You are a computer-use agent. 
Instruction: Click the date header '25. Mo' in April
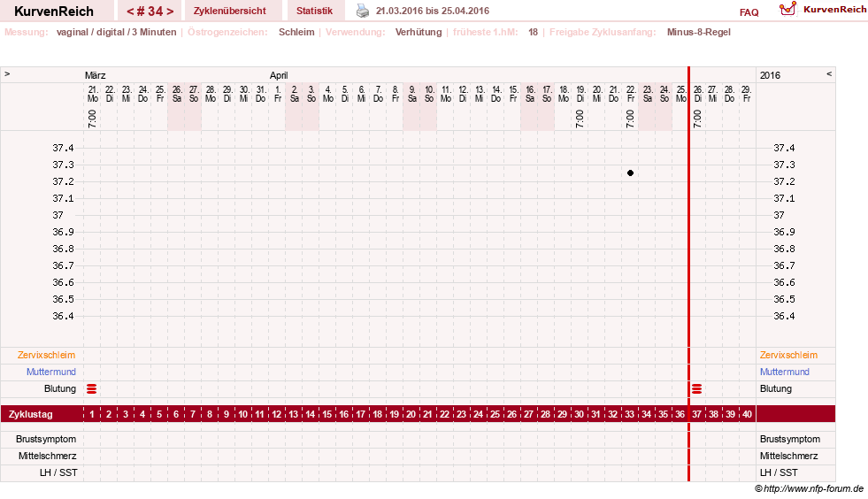681,94
